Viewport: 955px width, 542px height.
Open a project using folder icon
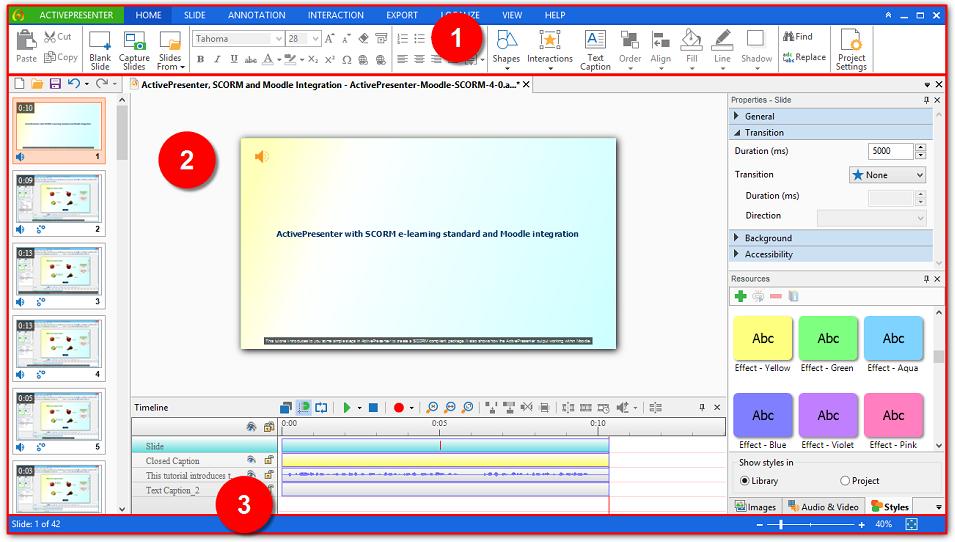click(x=37, y=83)
